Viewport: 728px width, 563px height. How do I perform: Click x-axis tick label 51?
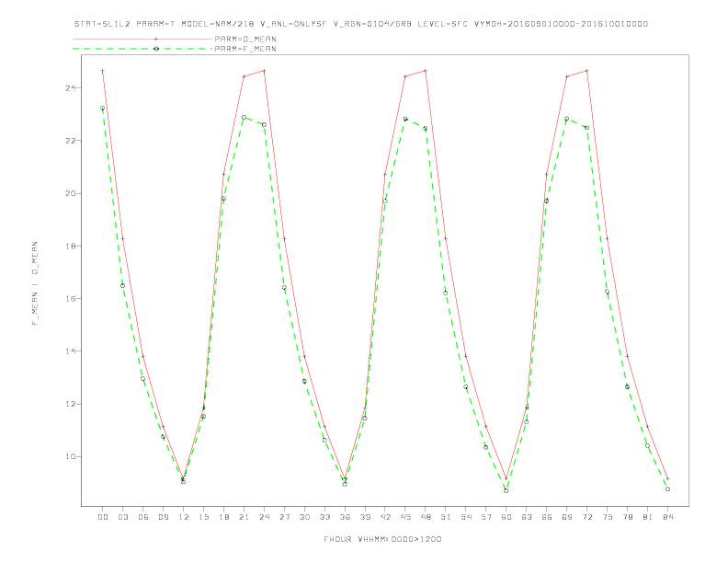click(x=446, y=517)
